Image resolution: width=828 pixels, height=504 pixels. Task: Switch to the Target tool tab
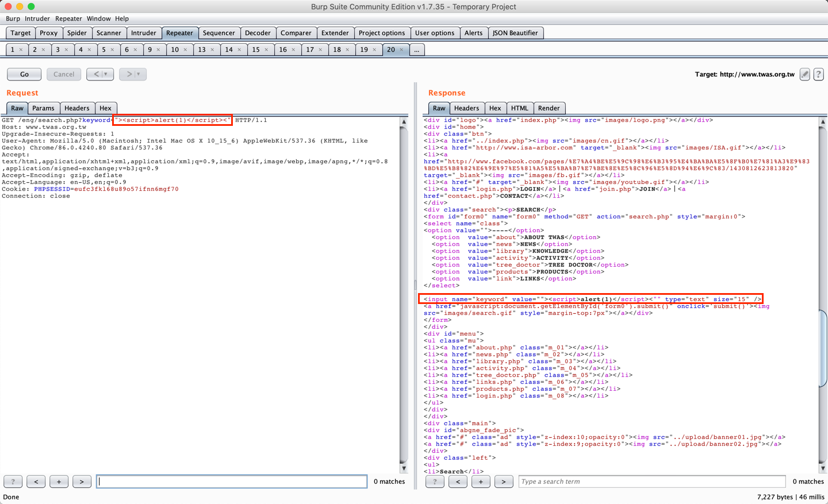click(x=21, y=33)
